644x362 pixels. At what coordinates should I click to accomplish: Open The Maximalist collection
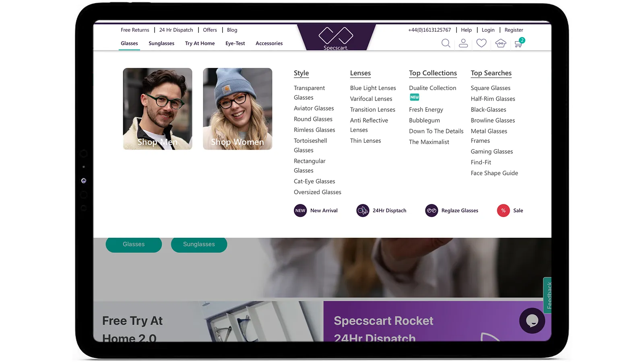tap(429, 142)
